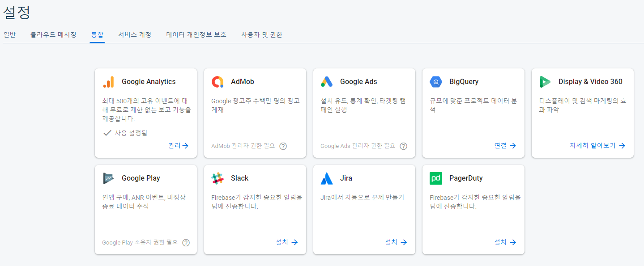Click the Google Analytics bar chart icon

coord(108,82)
